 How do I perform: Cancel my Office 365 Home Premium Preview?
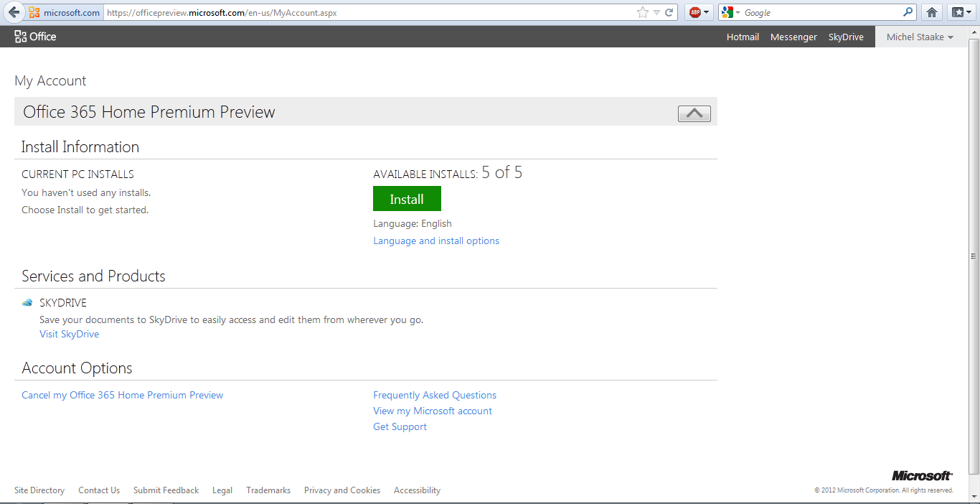click(x=123, y=396)
